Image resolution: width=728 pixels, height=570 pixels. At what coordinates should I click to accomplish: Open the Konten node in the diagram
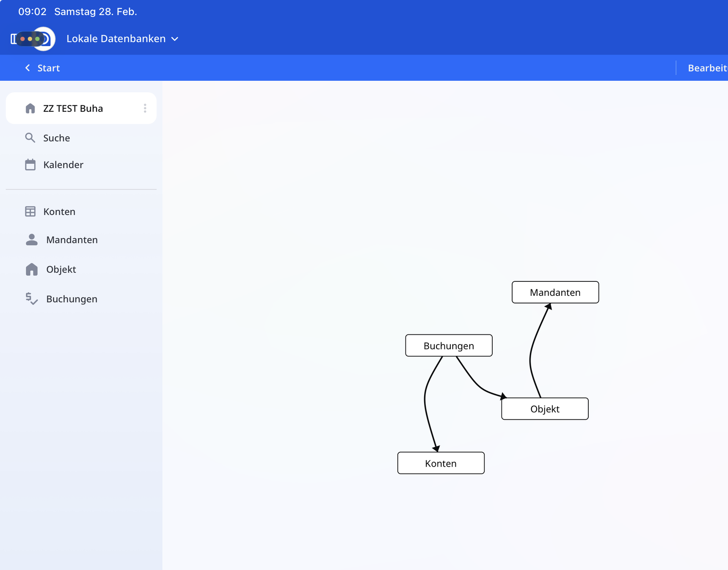point(441,463)
